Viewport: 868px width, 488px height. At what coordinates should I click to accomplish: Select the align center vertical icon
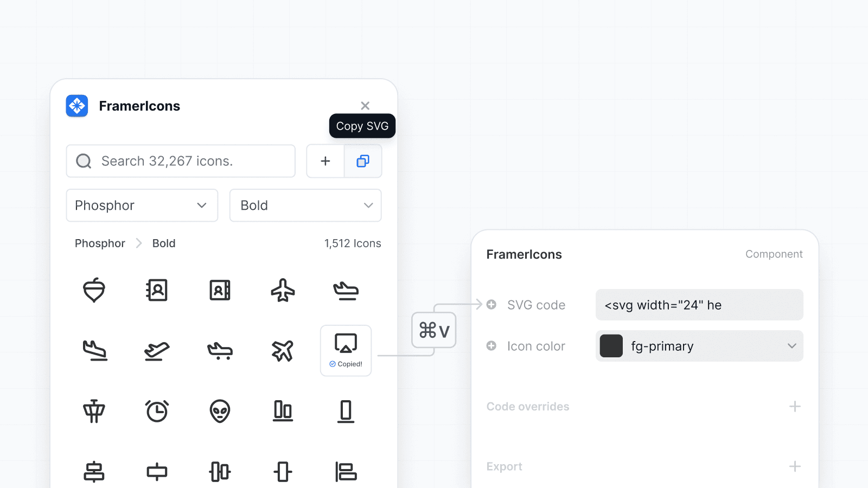[220, 472]
